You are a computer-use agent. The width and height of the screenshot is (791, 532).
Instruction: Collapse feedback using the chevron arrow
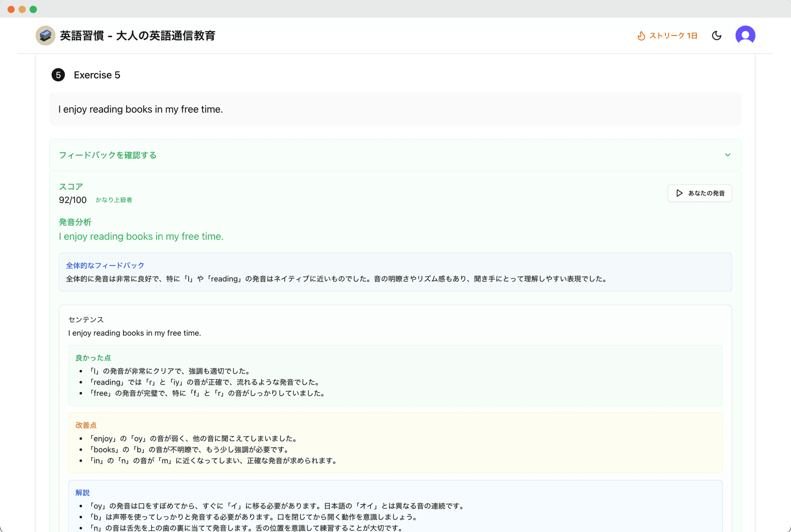[x=727, y=155]
